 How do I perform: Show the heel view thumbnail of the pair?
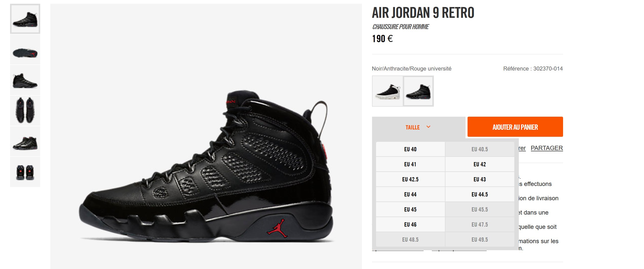pos(25,172)
